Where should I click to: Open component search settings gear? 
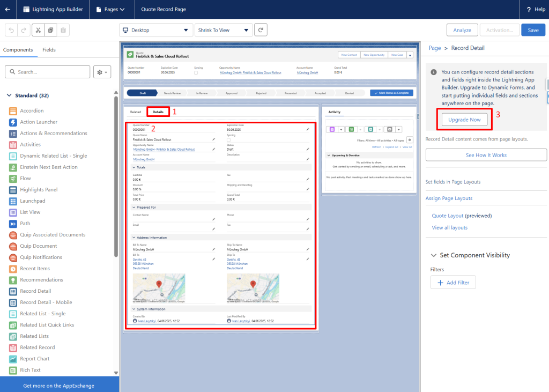click(101, 72)
